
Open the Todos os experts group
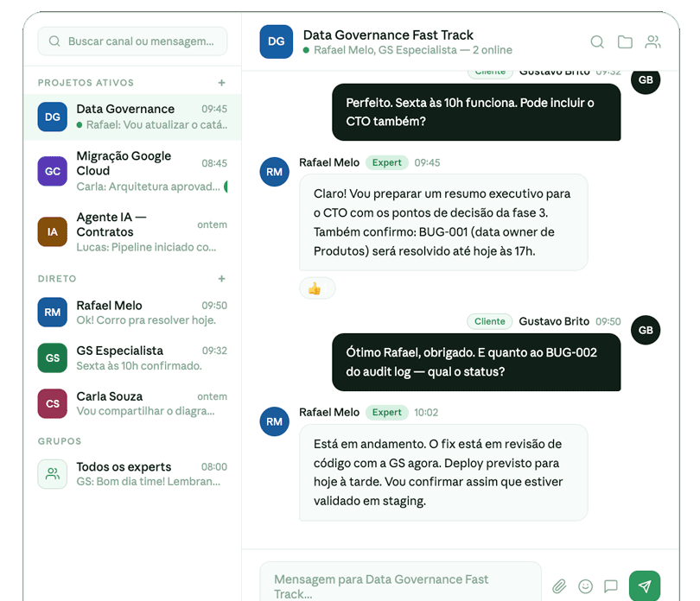pyautogui.click(x=132, y=474)
